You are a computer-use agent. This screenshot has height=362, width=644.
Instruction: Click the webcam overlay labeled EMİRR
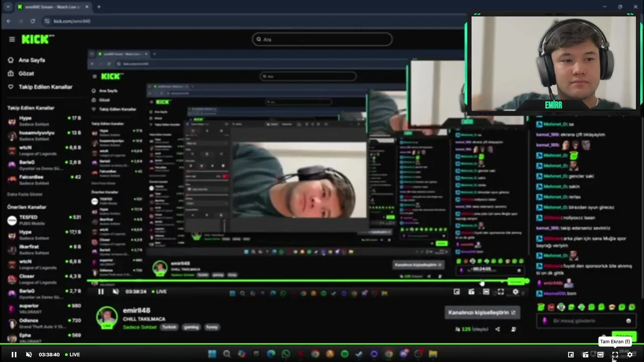click(x=553, y=63)
